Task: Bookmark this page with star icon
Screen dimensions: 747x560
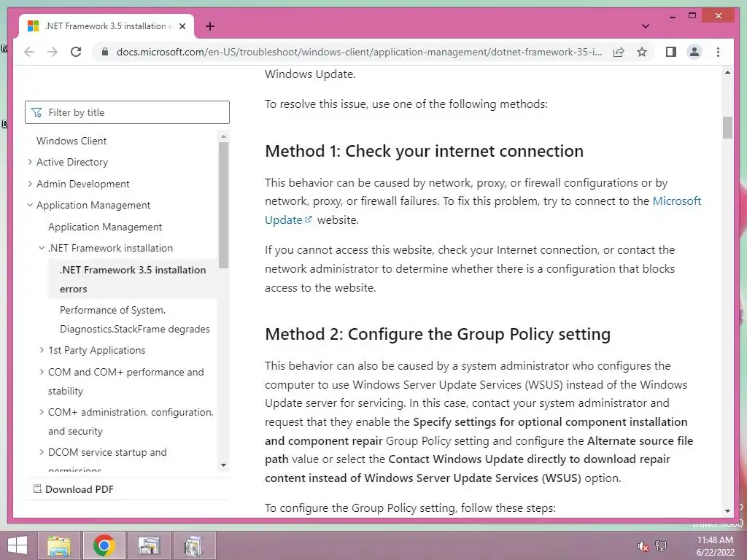Action: 642,52
